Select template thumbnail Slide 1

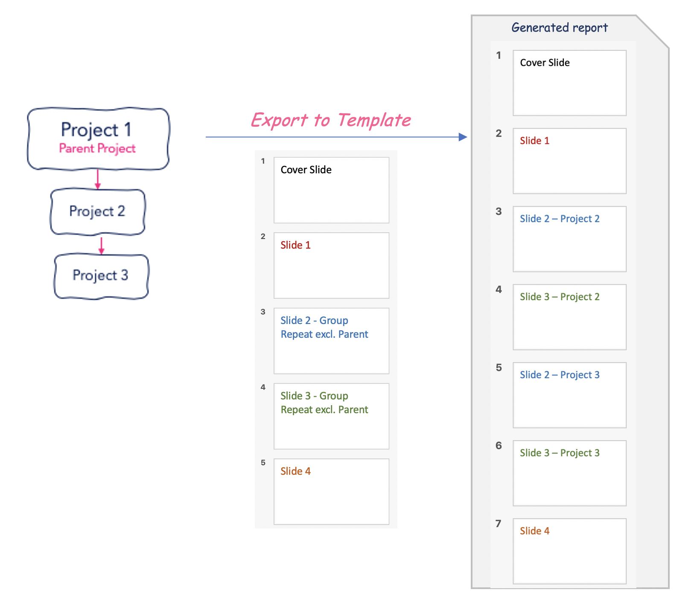[x=331, y=266]
